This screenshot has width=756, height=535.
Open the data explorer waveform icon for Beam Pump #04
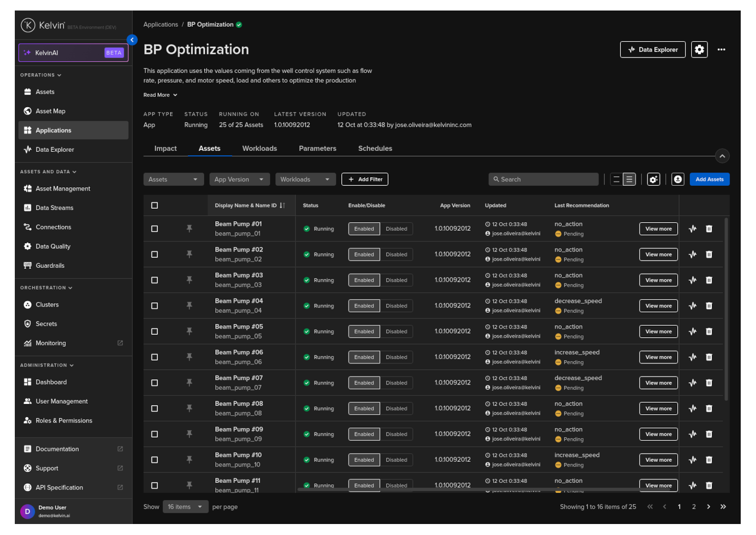click(x=693, y=306)
